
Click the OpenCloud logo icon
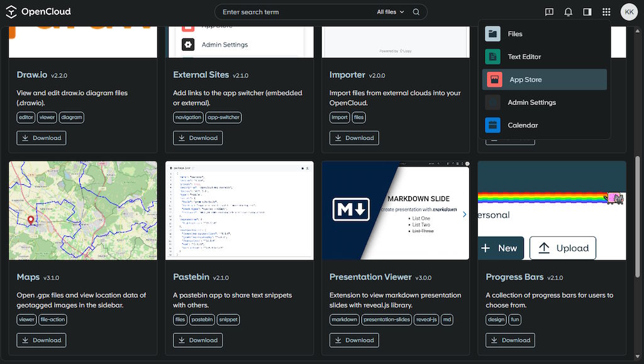click(x=11, y=12)
